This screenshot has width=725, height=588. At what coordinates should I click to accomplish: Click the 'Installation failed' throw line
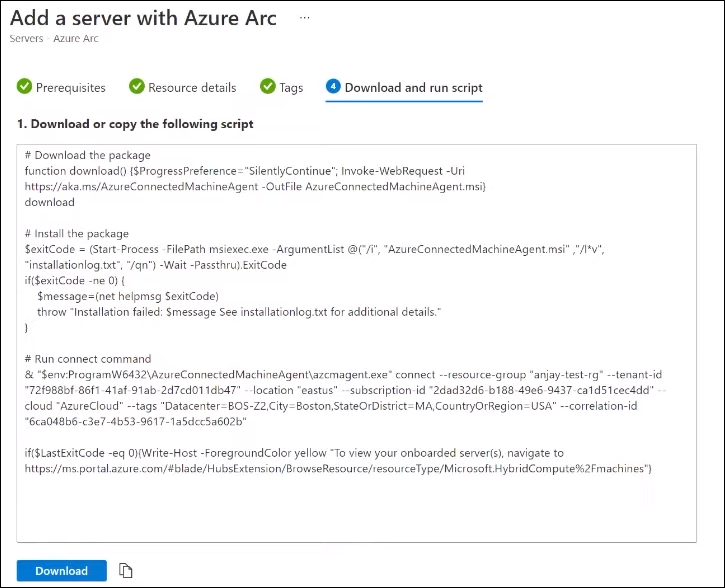pyautogui.click(x=238, y=312)
